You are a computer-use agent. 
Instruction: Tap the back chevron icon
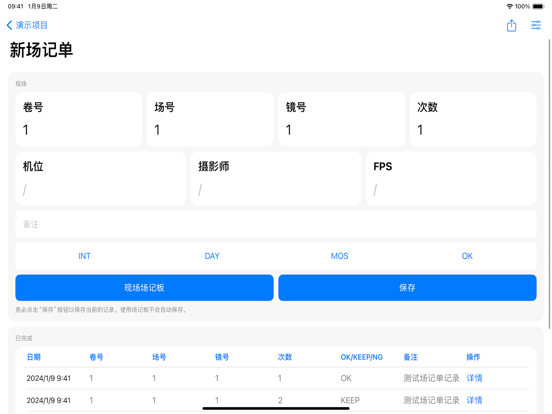(10, 25)
